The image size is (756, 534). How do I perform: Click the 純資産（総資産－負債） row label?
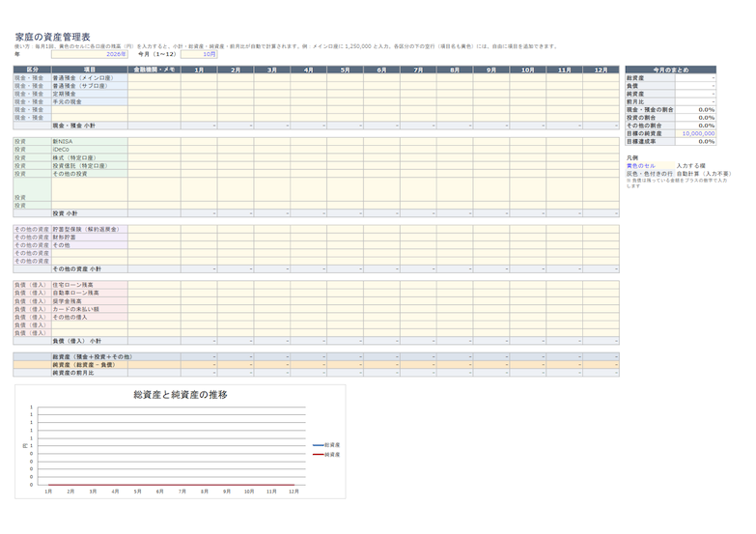coord(84,365)
